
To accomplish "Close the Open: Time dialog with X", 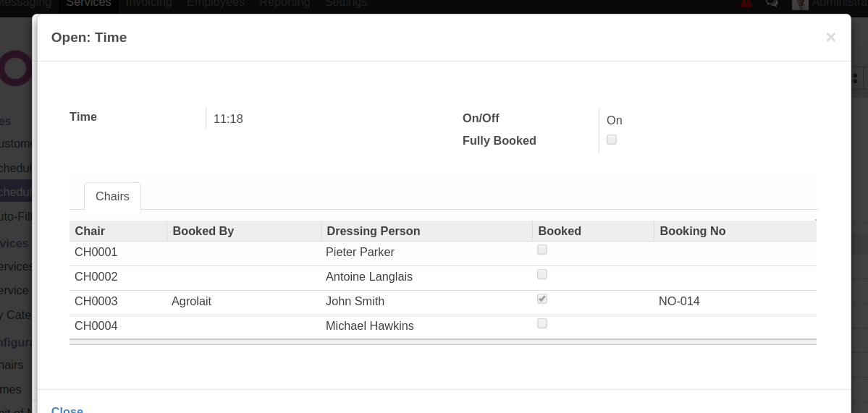I will click(x=830, y=37).
